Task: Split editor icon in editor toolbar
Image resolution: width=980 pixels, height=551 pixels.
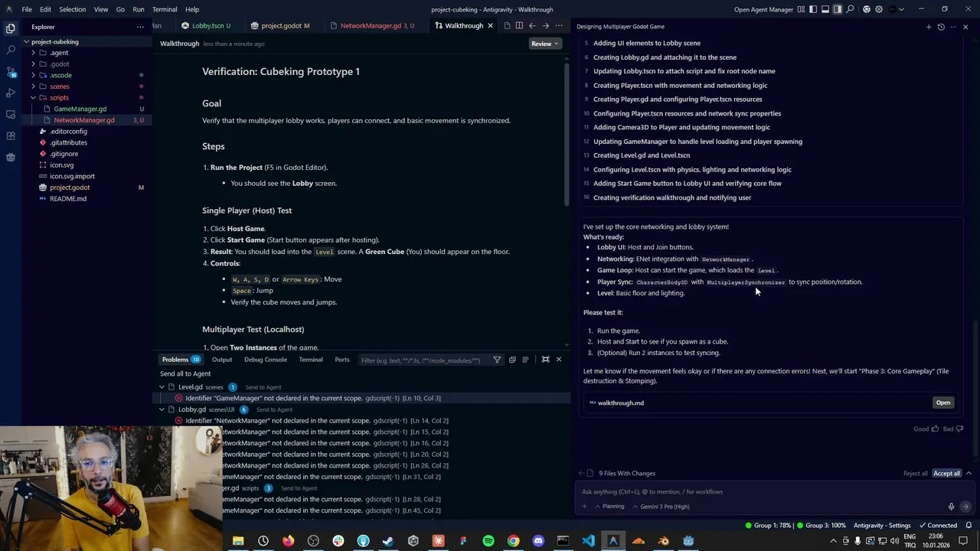Action: point(519,26)
